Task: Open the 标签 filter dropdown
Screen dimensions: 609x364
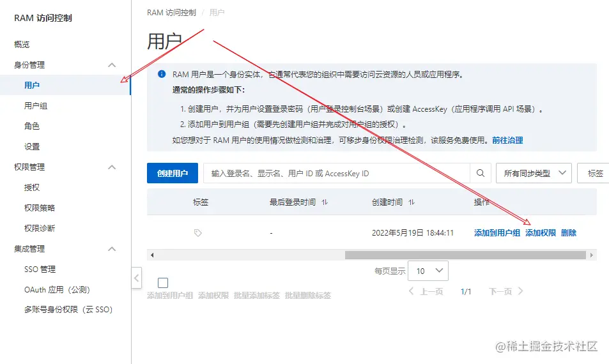Action: click(x=593, y=173)
